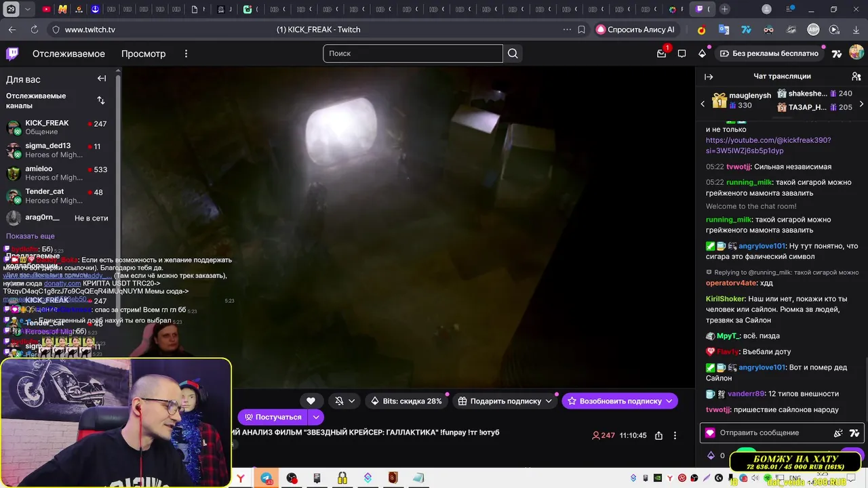868x488 pixels.
Task: Show previous gift leaderboard entries
Action: pyautogui.click(x=703, y=104)
